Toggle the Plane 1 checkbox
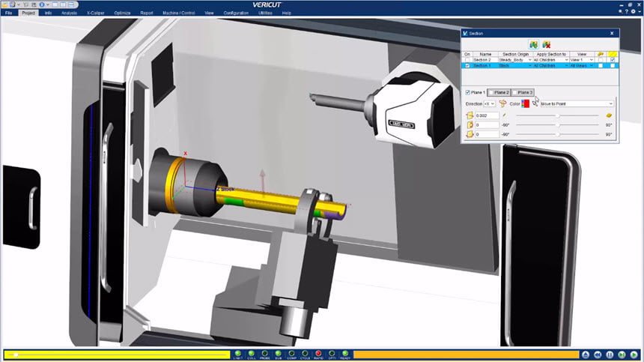 click(x=468, y=92)
